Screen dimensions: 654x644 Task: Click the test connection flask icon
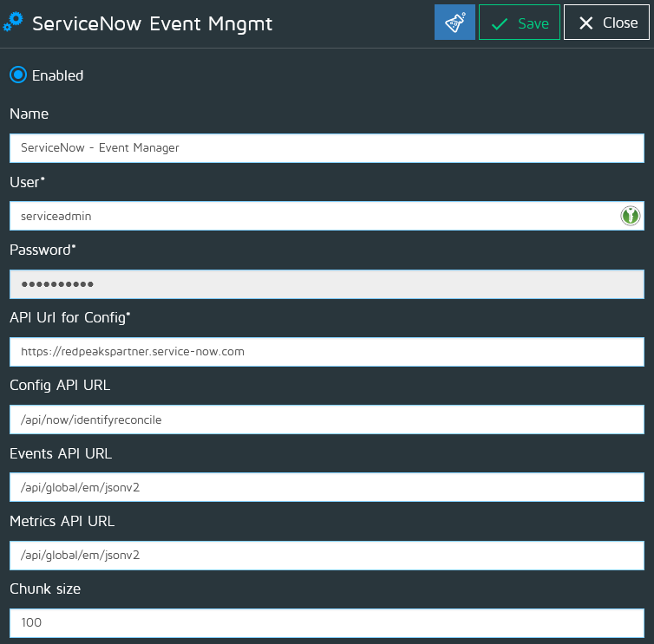click(455, 23)
